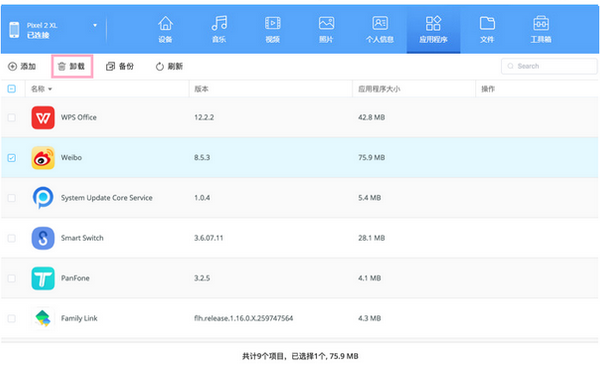Sort by 名称 (Name) column arrow
The image size is (600, 369).
(50, 89)
